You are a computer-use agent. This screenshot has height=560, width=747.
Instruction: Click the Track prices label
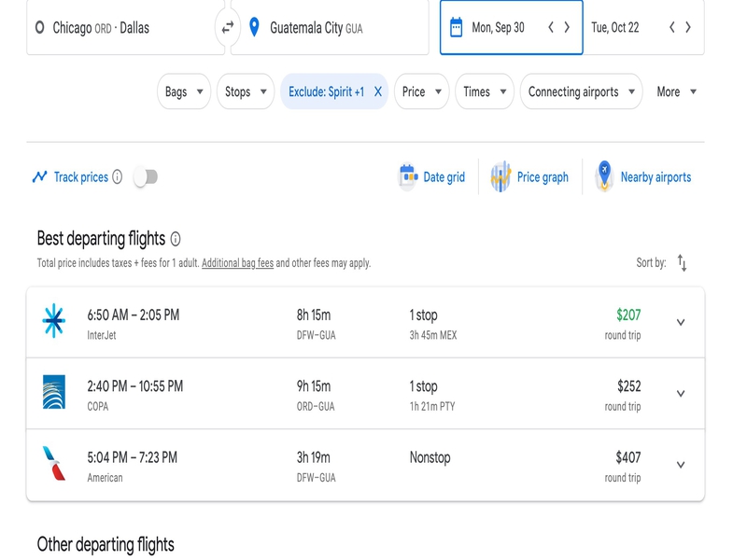[x=81, y=177]
